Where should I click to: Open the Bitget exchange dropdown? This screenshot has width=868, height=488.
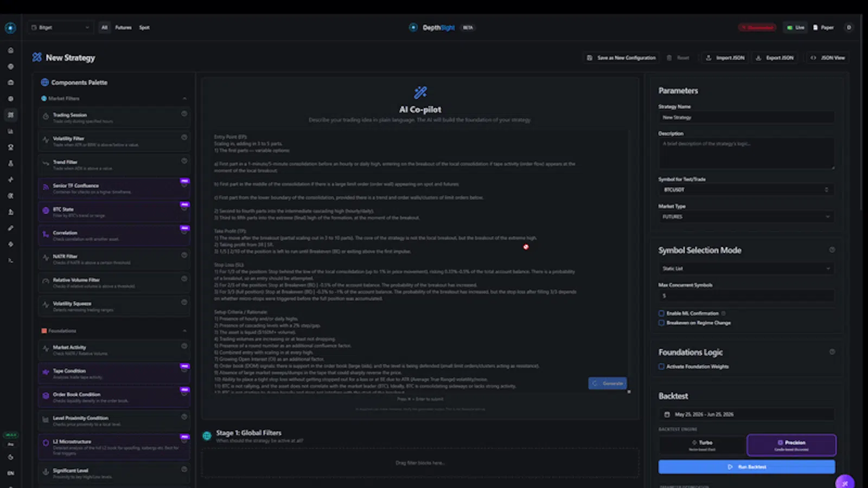point(61,28)
